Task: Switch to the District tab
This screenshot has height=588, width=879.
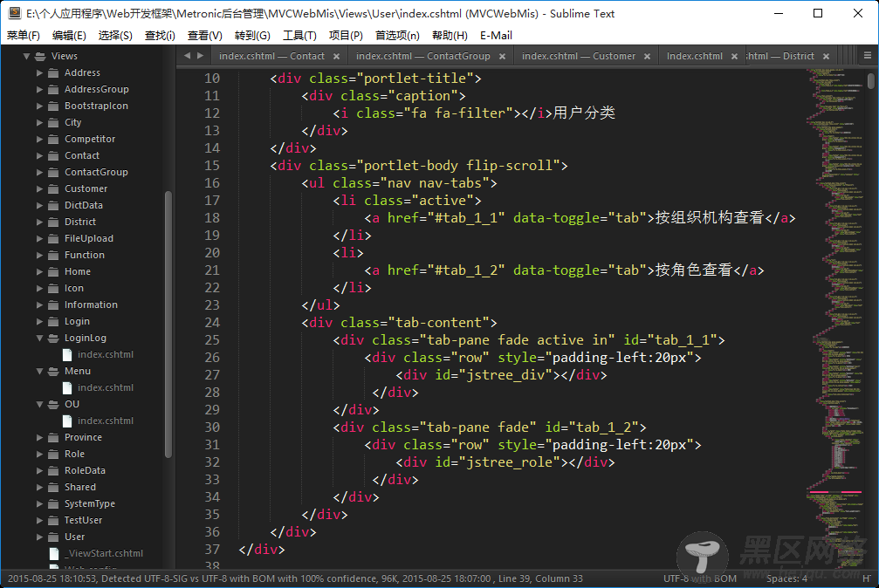Action: (780, 56)
